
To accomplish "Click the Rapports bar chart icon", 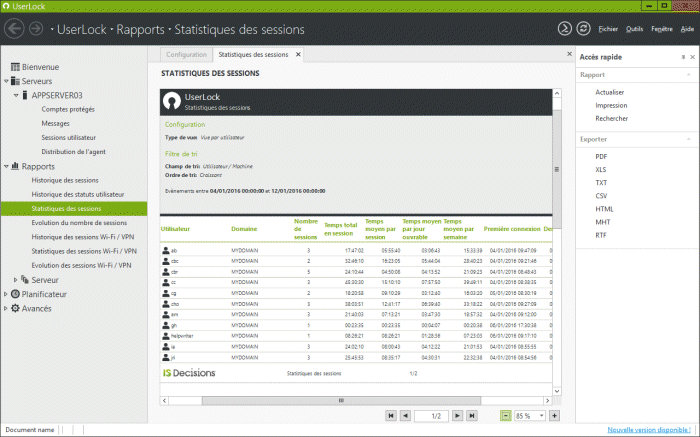I will (x=15, y=166).
